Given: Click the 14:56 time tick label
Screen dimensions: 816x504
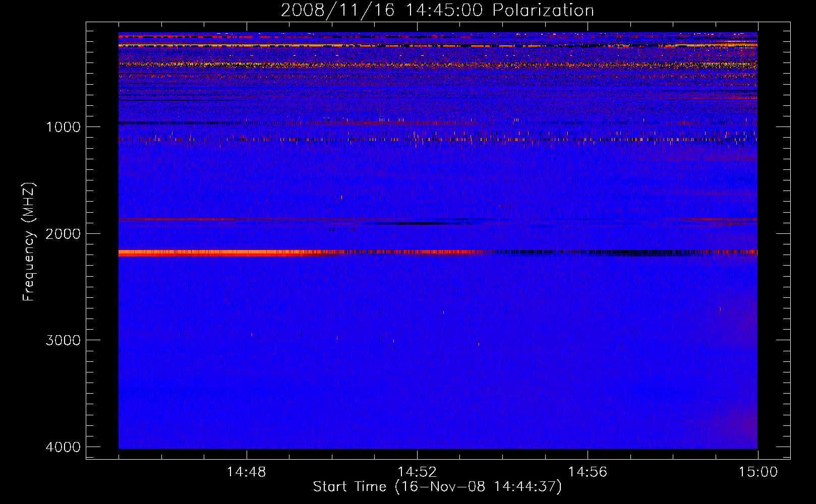Looking at the screenshot, I should point(588,472).
